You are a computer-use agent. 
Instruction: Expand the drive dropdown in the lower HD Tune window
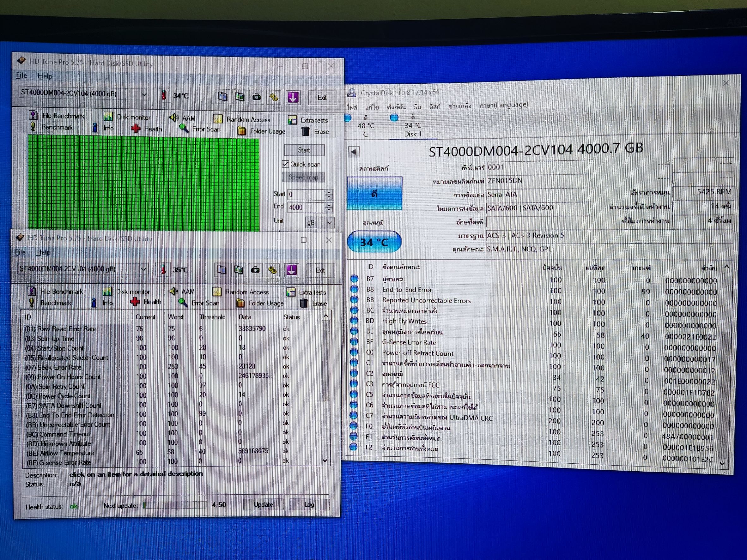coord(143,269)
